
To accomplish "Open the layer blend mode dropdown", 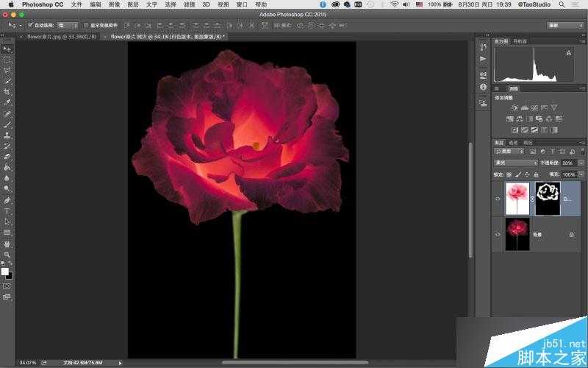I will tap(515, 163).
